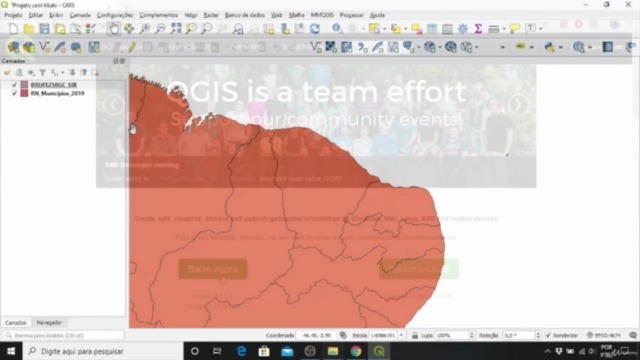This screenshot has height=360, width=640.
Task: Click the EPSG:4674 projection button
Action: tap(603, 335)
